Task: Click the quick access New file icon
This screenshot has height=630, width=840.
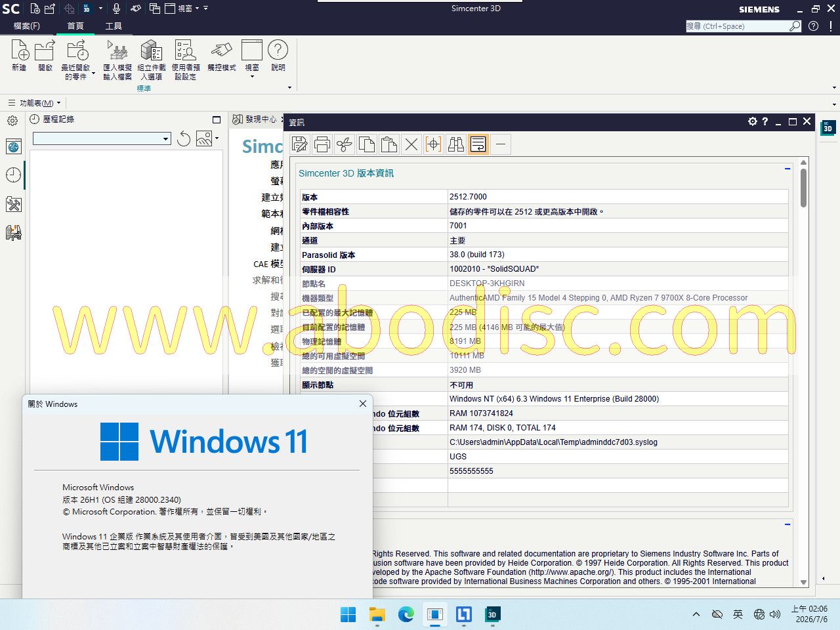Action: pyautogui.click(x=35, y=9)
